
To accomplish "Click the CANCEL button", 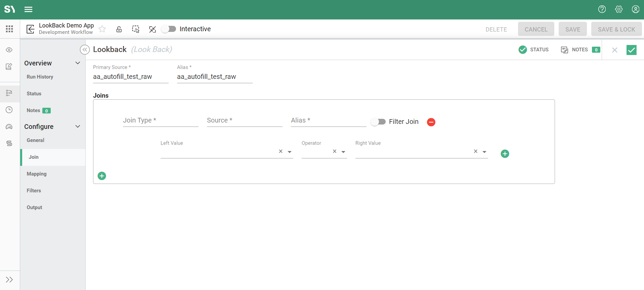I will [x=536, y=29].
